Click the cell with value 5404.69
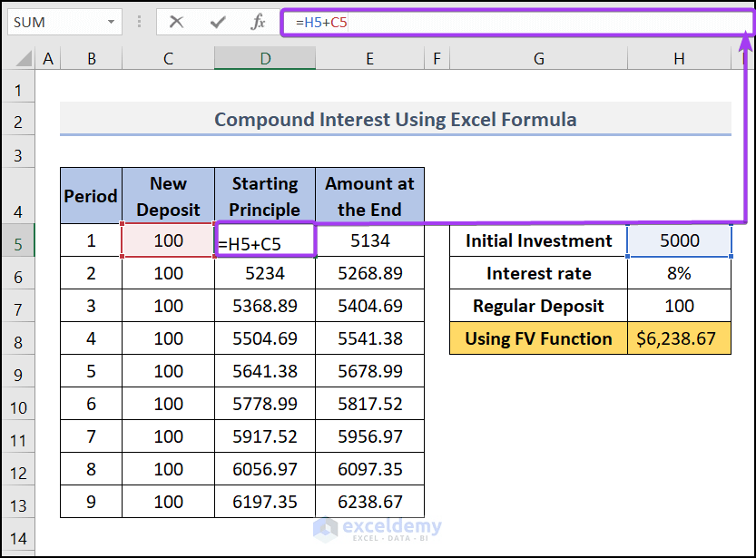Screen dimensions: 756x558 (x=369, y=306)
